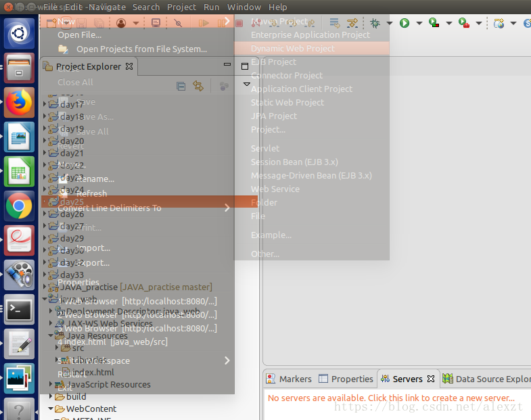Collapse the WebContent folder in Project Explorer
This screenshot has width=531, height=420.
(x=51, y=409)
